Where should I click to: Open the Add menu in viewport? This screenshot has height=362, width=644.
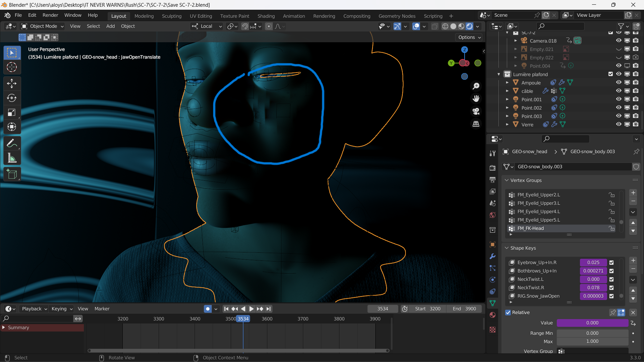(x=110, y=26)
